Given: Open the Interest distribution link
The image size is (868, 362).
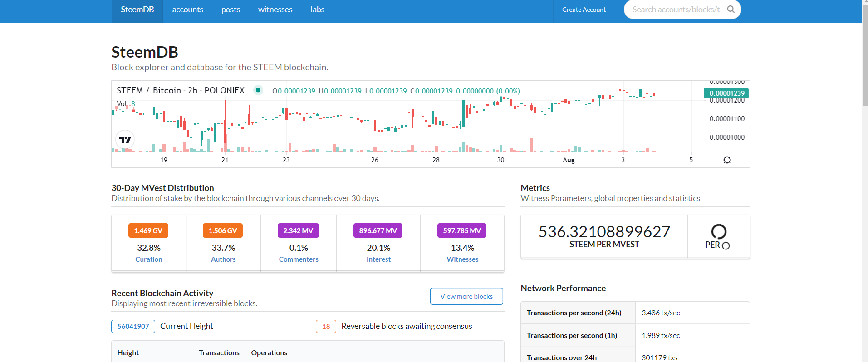Looking at the screenshot, I should (378, 259).
